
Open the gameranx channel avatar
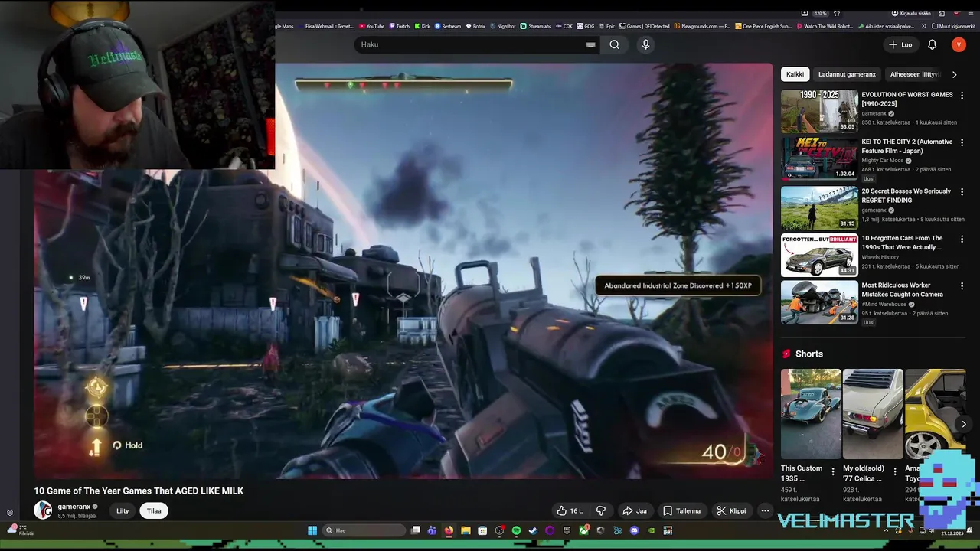coord(43,510)
